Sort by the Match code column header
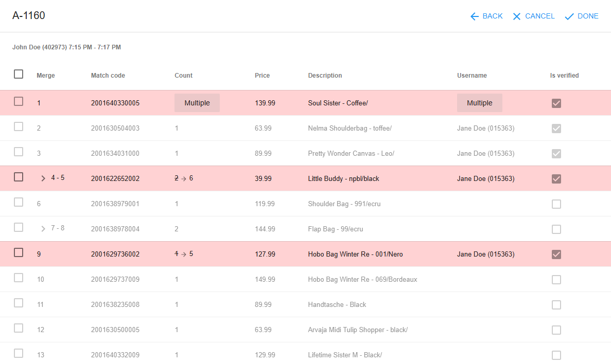The height and width of the screenshot is (364, 611). coord(108,76)
